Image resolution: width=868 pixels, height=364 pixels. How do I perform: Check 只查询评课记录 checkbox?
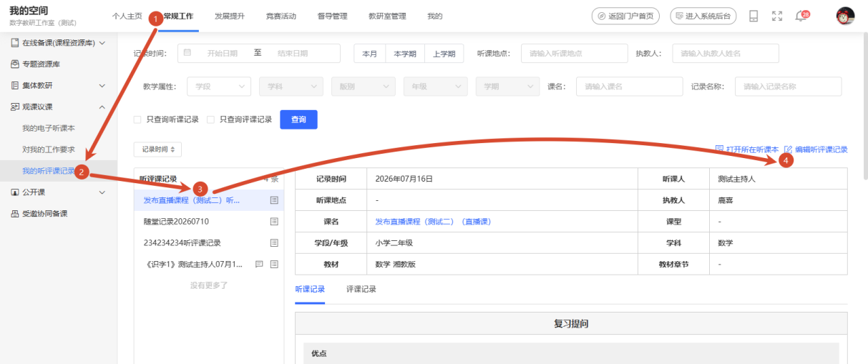[210, 119]
